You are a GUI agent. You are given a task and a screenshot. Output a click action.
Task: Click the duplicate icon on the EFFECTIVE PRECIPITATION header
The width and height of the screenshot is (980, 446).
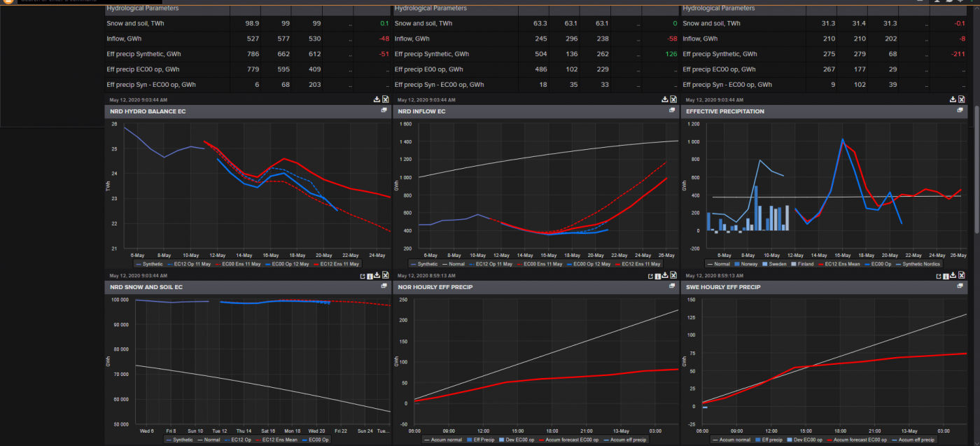pyautogui.click(x=960, y=111)
